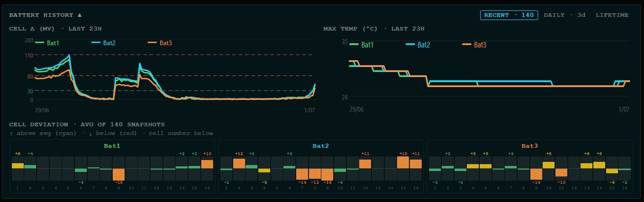Click the '-6' label in Bat3 card
The image size is (644, 202).
click(x=612, y=182)
